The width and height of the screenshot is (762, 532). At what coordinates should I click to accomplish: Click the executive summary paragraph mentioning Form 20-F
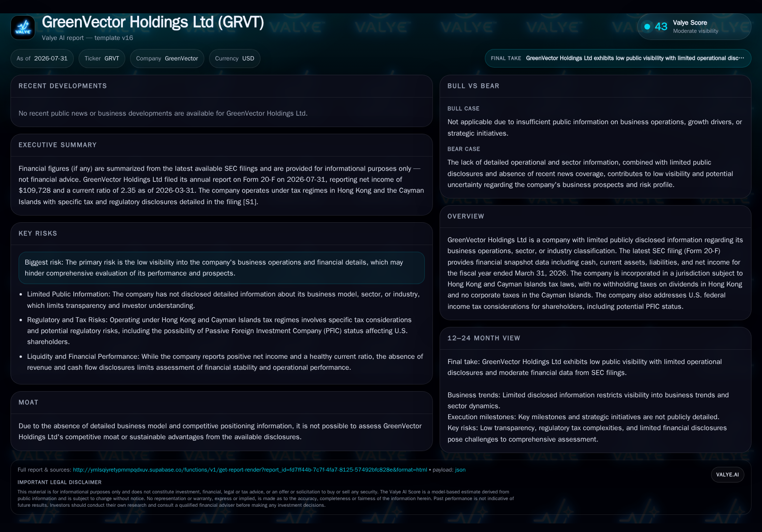(221, 185)
